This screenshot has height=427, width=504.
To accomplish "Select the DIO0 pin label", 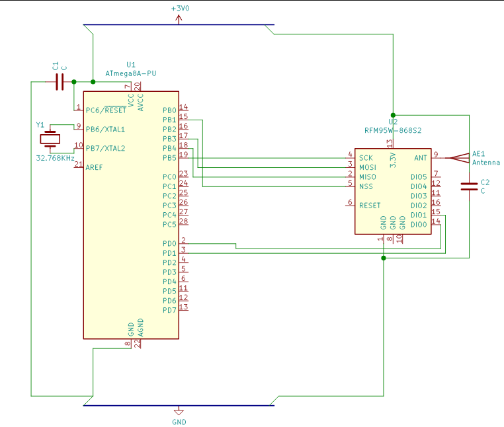I will click(x=419, y=225).
